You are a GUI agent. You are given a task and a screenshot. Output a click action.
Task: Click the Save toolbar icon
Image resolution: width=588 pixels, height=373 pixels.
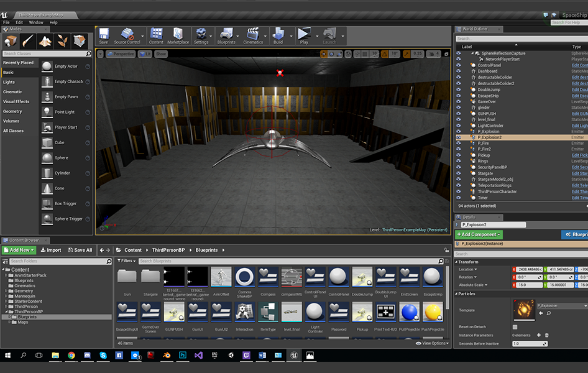point(103,35)
